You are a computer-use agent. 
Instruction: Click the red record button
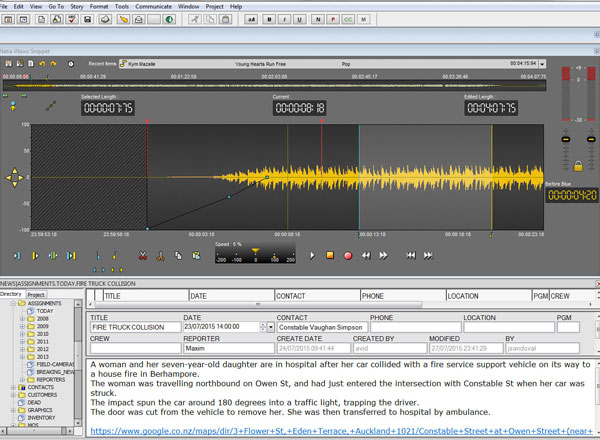click(347, 256)
